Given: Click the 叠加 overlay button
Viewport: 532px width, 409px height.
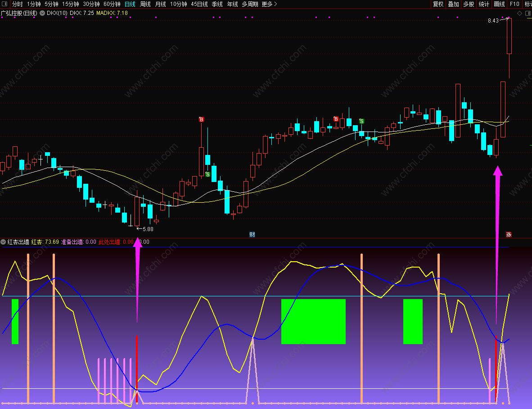Looking at the screenshot, I should (453, 4).
